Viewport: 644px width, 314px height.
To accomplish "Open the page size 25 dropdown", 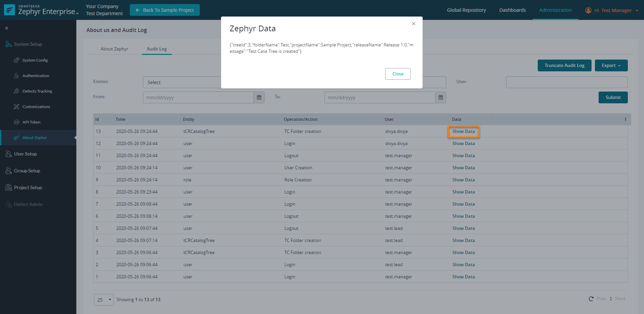I will (104, 300).
